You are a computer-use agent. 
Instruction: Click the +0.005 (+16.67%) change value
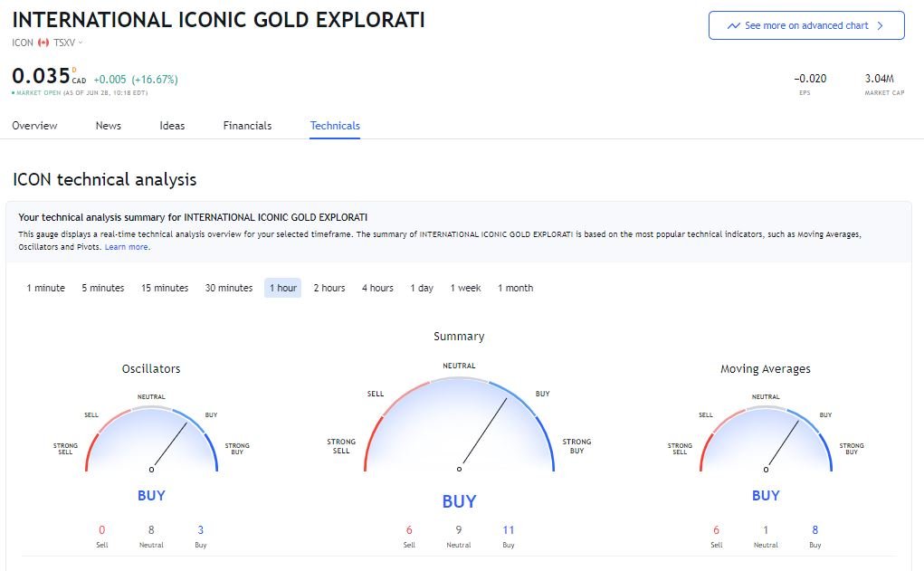tap(136, 80)
